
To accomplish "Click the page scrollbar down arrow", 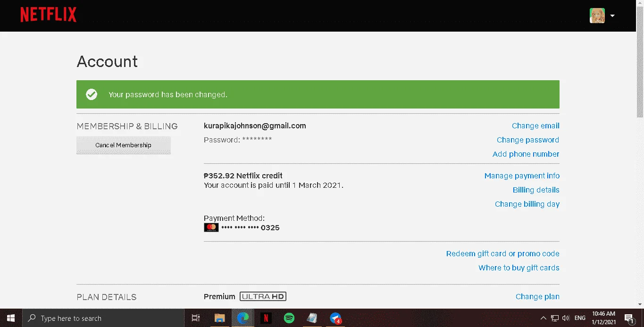I will point(640,304).
